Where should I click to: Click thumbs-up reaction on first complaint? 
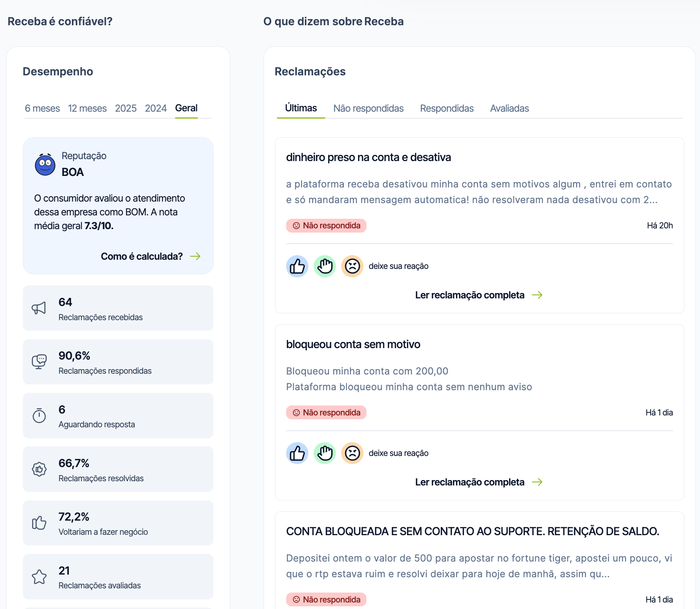tap(297, 266)
